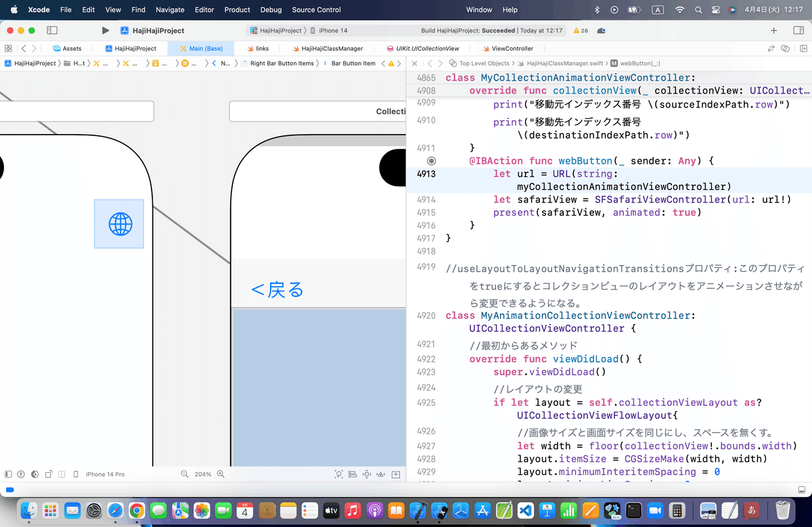
Task: Open the editor options overlapping-circles button
Action: 785,49
